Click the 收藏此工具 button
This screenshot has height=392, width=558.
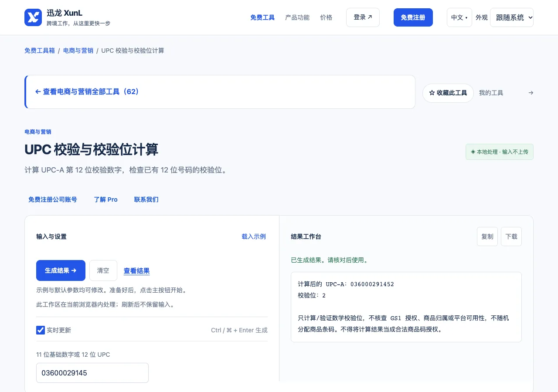[448, 93]
